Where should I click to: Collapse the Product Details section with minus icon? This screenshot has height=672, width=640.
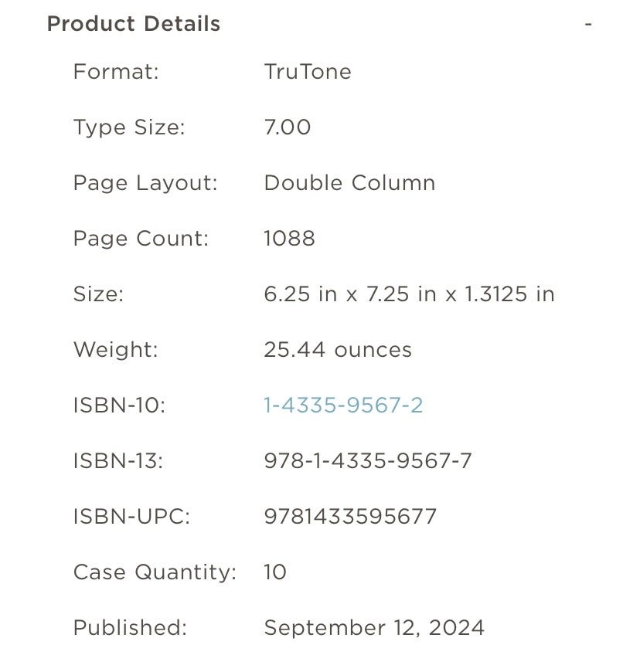point(588,24)
